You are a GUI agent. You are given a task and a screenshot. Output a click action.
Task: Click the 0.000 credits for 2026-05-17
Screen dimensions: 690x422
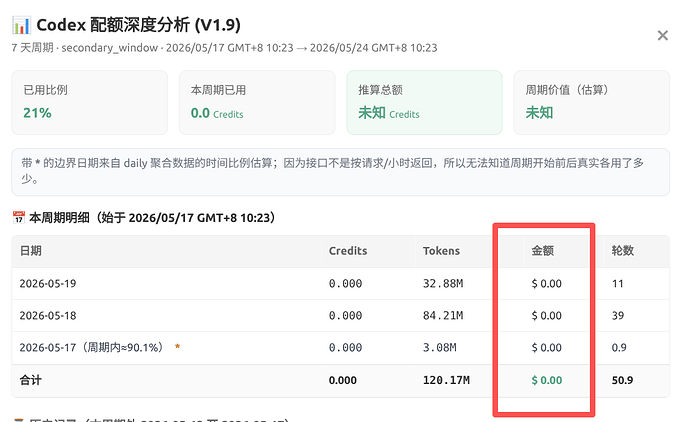[x=345, y=348]
